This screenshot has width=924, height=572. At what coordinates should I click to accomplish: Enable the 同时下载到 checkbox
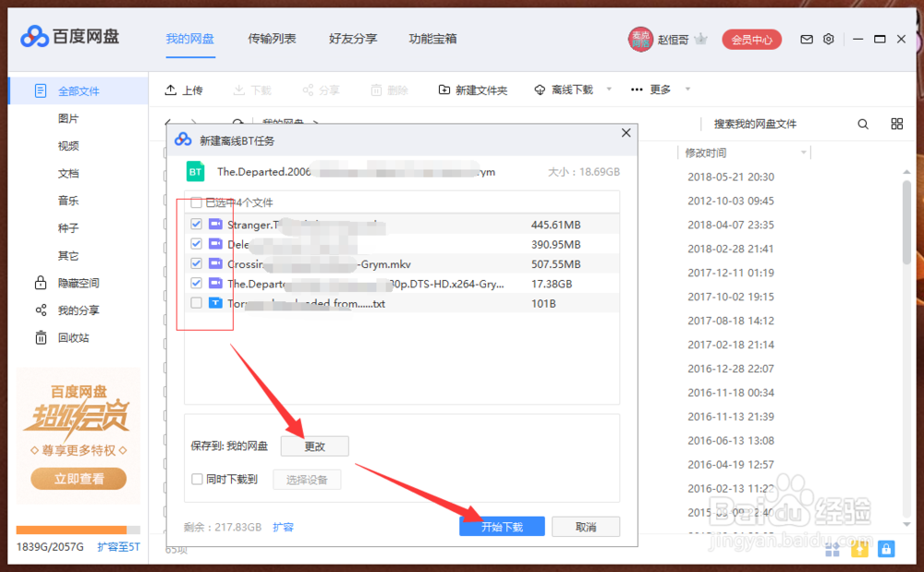[x=198, y=479]
